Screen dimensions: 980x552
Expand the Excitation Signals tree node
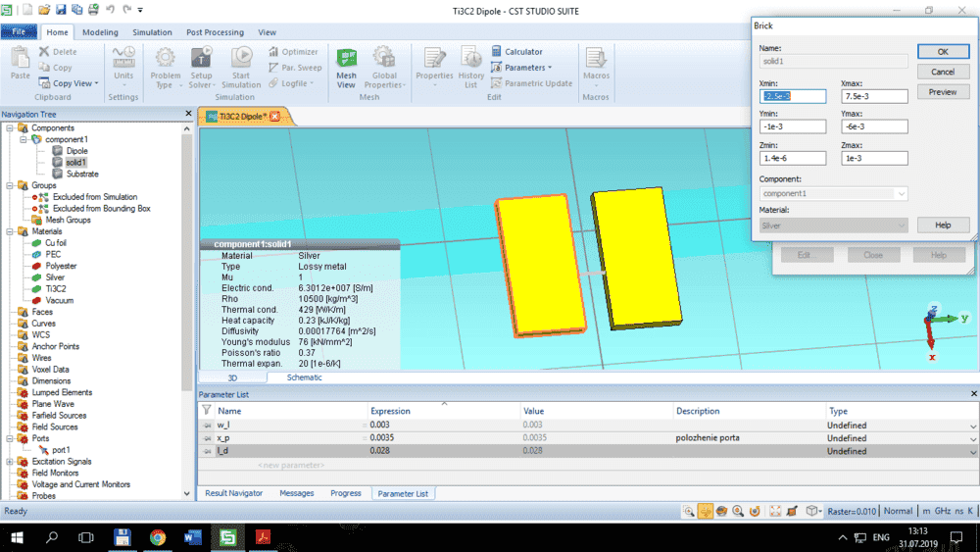coord(10,462)
